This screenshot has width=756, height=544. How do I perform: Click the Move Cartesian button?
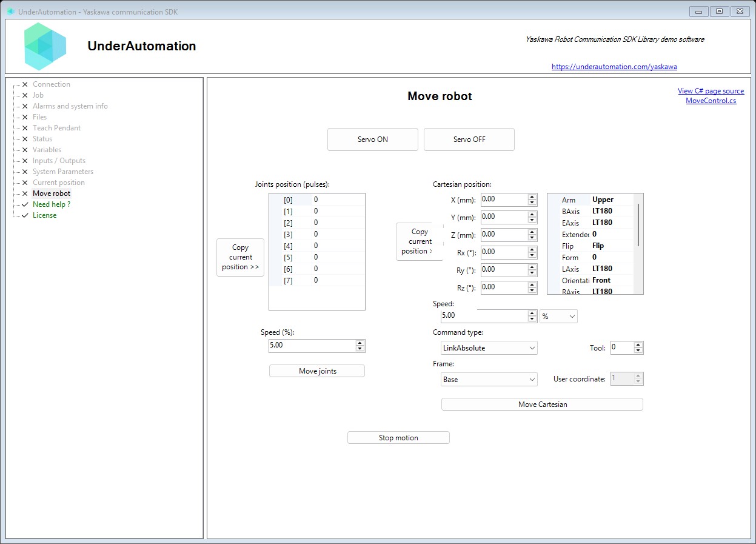(542, 405)
